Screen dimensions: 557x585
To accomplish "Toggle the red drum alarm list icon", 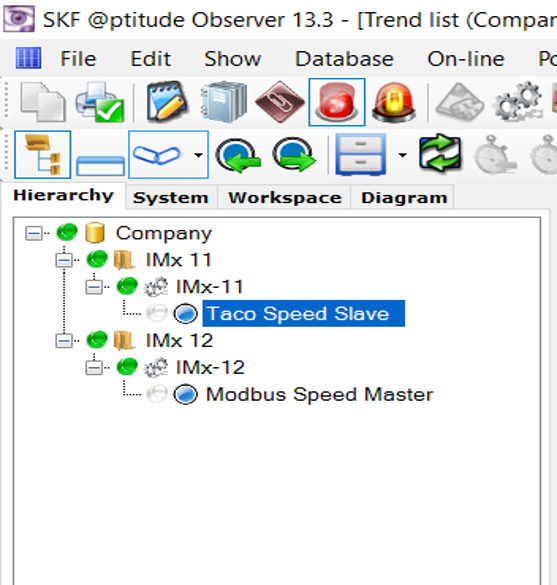I will (337, 102).
